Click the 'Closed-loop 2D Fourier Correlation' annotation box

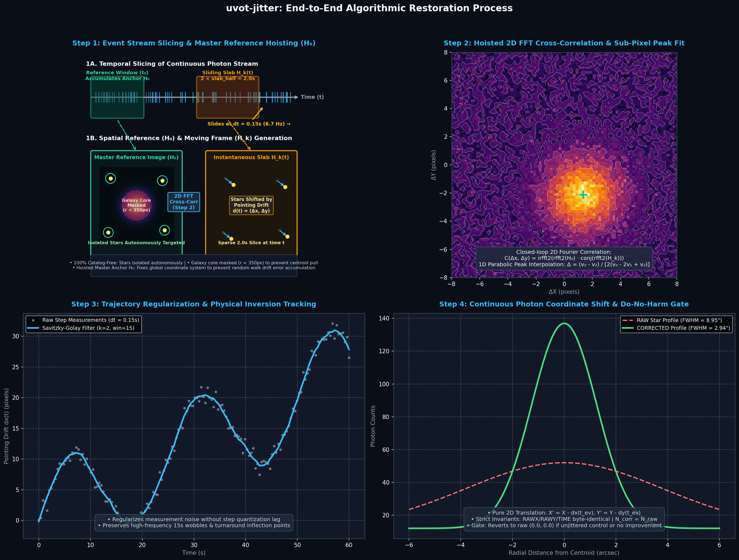tap(564, 258)
